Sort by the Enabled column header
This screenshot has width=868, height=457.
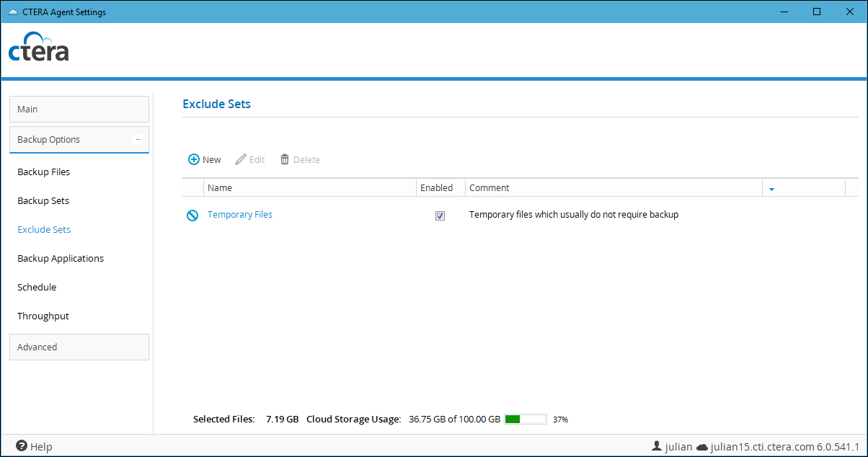(x=441, y=187)
